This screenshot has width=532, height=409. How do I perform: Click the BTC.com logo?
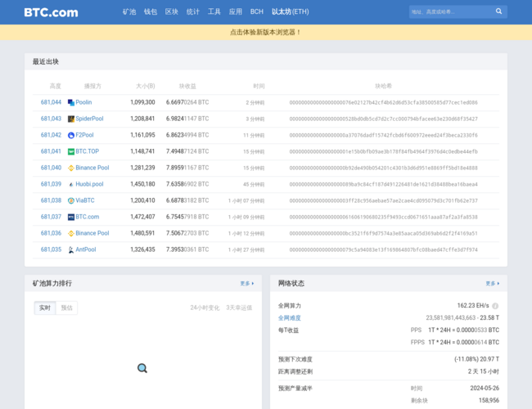(x=51, y=12)
